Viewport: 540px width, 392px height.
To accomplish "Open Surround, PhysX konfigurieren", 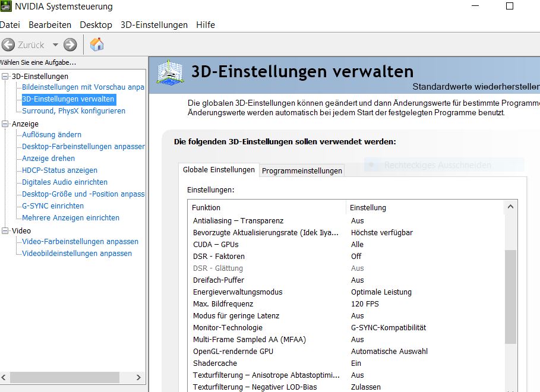I will pyautogui.click(x=74, y=111).
